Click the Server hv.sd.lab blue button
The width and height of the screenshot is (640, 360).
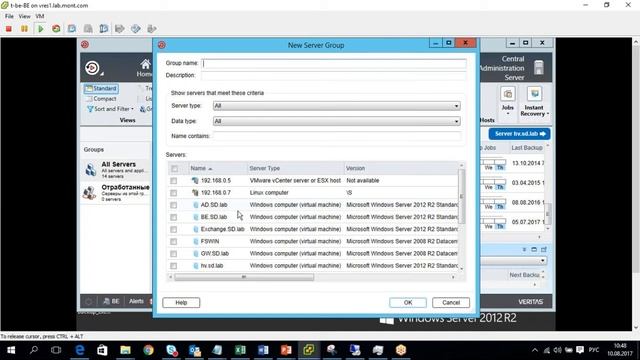(x=519, y=134)
